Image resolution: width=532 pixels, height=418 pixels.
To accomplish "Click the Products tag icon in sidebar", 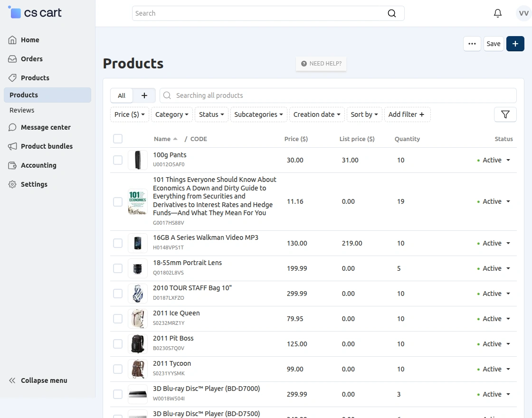I will [12, 78].
